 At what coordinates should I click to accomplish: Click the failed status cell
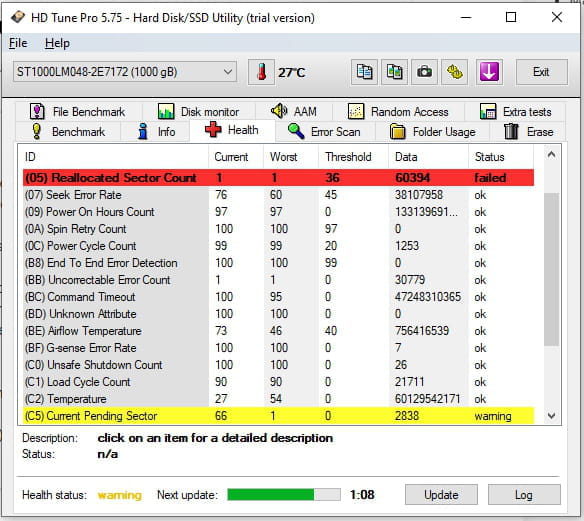point(490,178)
